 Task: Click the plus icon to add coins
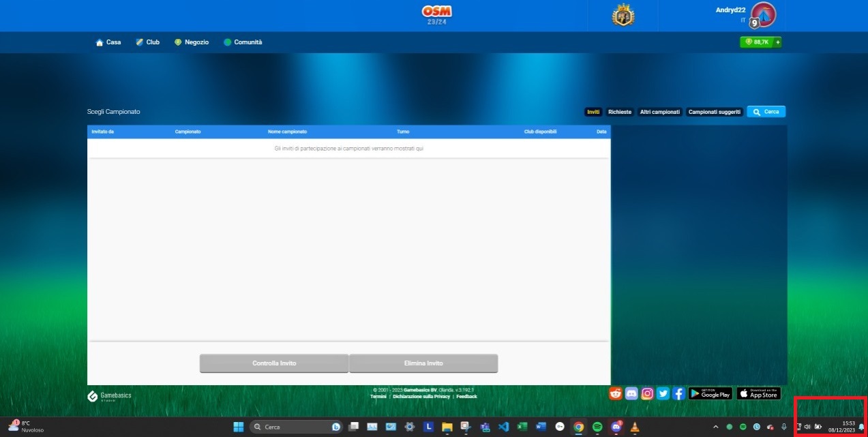click(777, 42)
